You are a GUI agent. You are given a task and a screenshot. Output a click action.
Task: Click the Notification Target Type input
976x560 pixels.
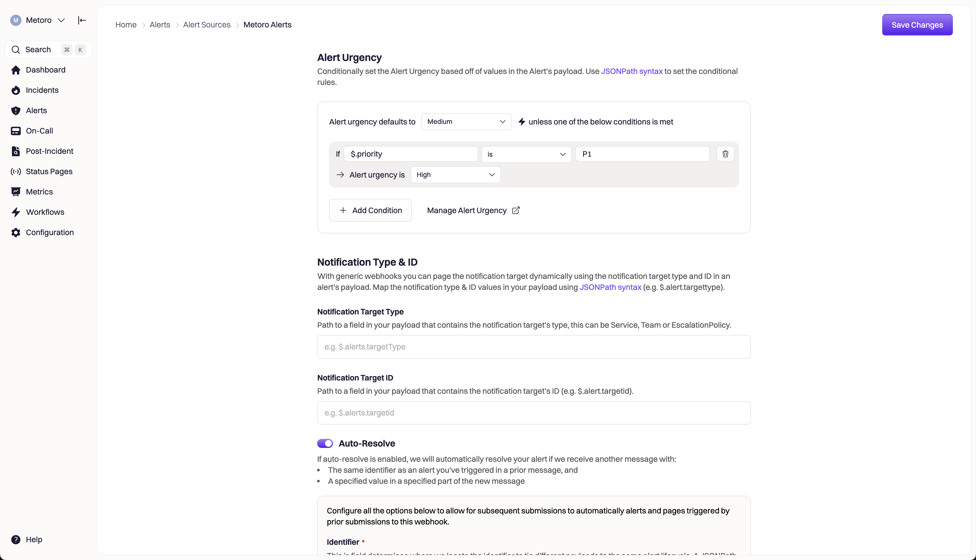(533, 347)
